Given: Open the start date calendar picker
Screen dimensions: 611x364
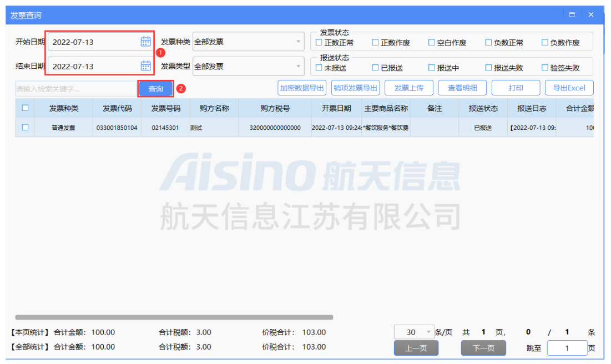Looking at the screenshot, I should click(146, 41).
